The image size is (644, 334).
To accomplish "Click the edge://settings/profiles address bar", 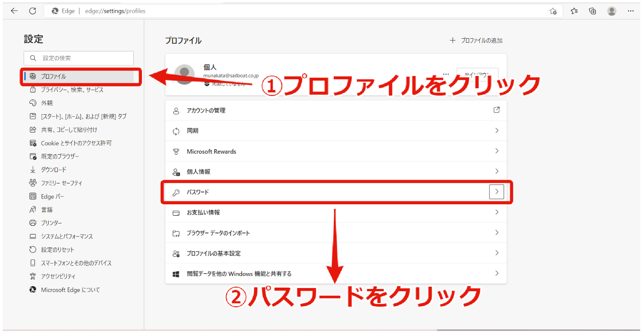I will pos(303,11).
